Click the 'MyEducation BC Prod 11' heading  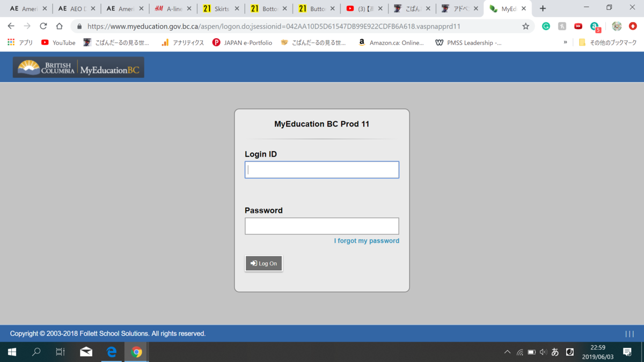pos(322,124)
